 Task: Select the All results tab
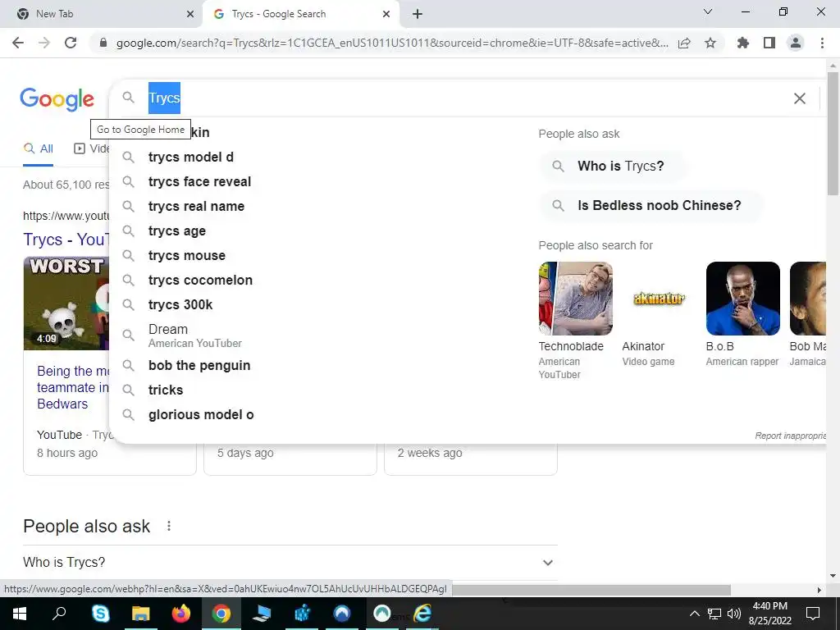point(38,149)
